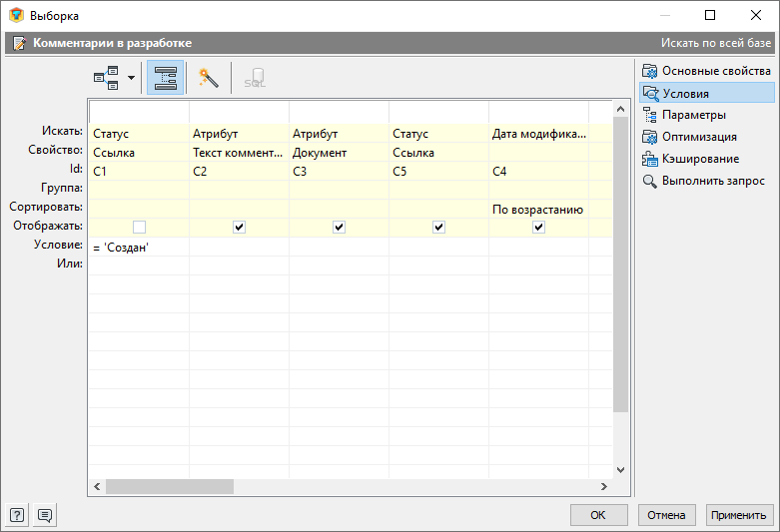Image resolution: width=780 pixels, height=532 pixels.
Task: Select the condition cell = 'Создан'
Action: coord(139,247)
